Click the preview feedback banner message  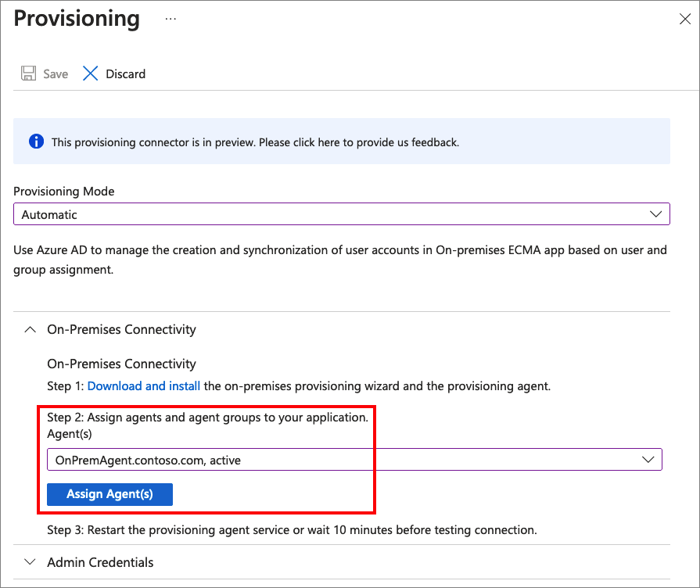[x=255, y=142]
